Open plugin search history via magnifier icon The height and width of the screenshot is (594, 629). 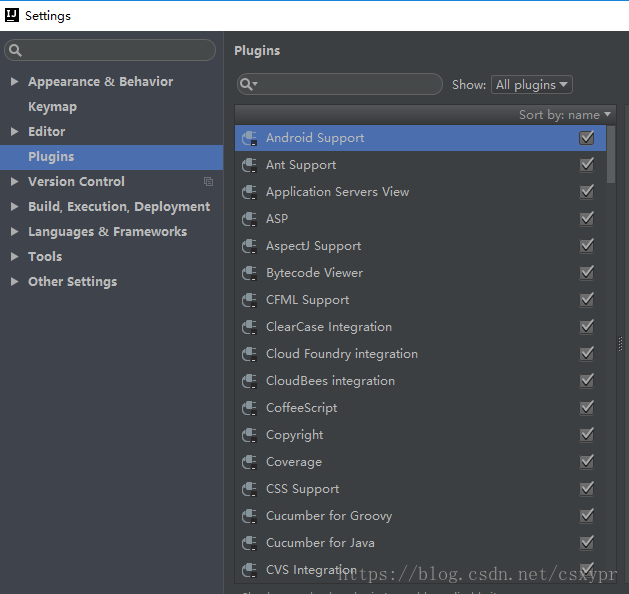pyautogui.click(x=248, y=84)
